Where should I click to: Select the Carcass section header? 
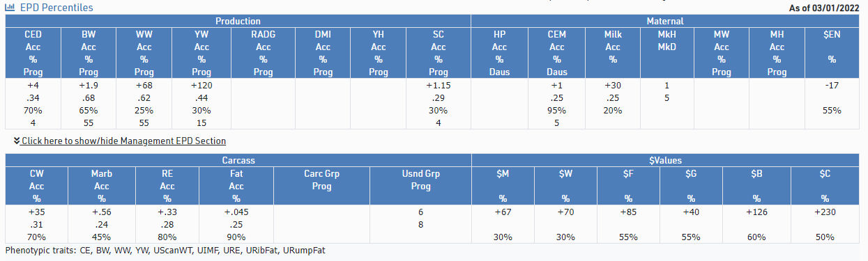tap(238, 160)
